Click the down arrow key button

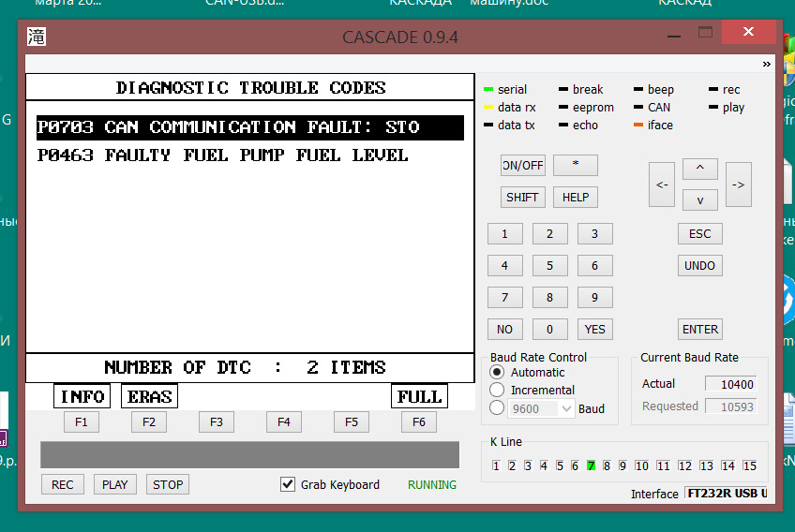pos(700,200)
